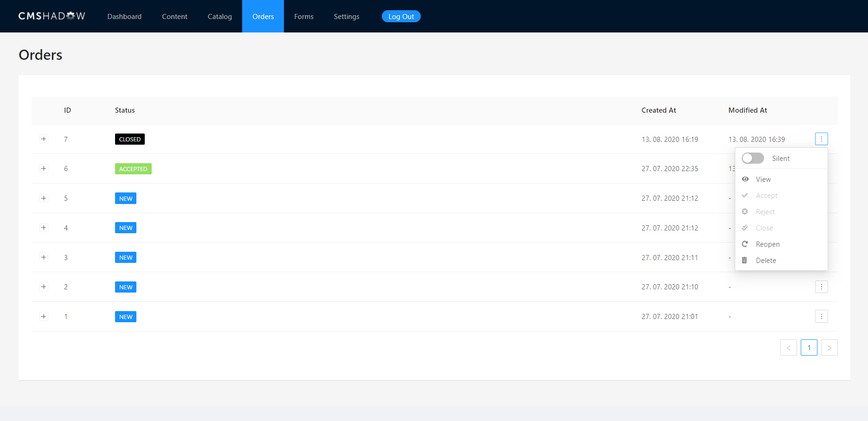Expand the row for order 3
Screen dimensions: 868x421
pyautogui.click(x=44, y=257)
